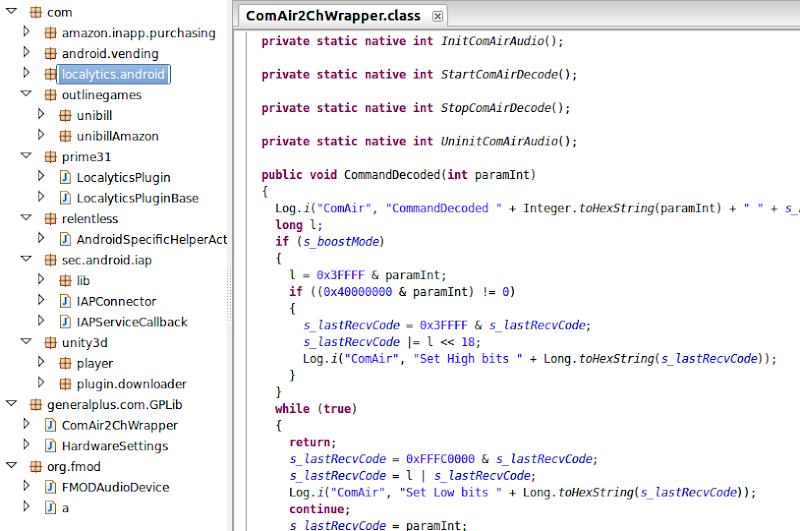Expand the amazon.inapp.purchasing package
800x531 pixels.
[27, 32]
